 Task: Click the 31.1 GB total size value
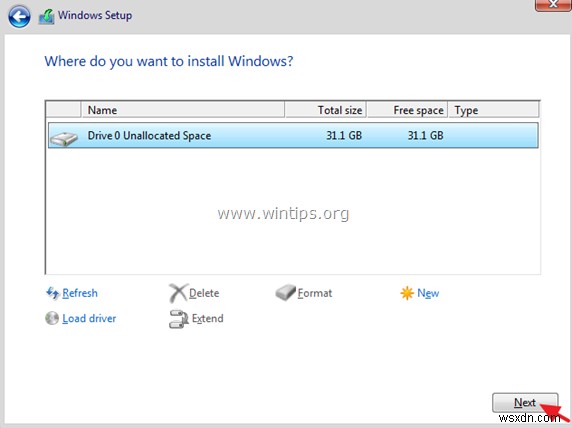point(344,135)
